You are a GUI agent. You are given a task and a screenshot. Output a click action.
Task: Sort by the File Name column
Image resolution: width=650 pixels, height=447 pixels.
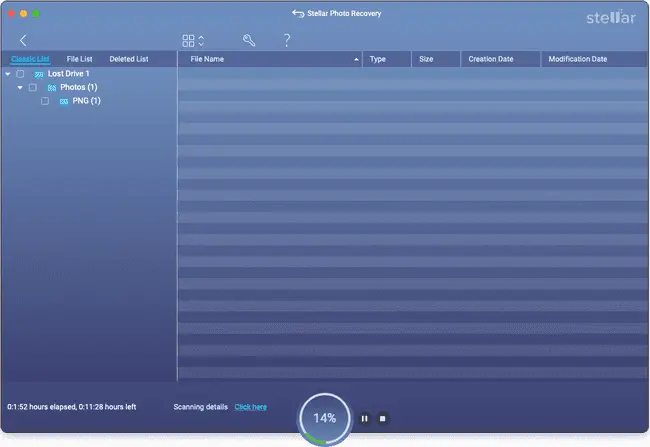[270, 59]
